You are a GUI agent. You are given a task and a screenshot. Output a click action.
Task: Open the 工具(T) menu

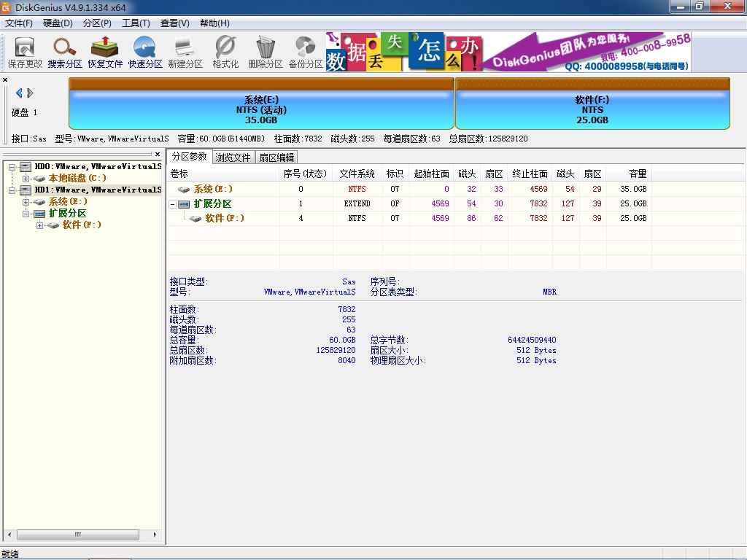[136, 23]
